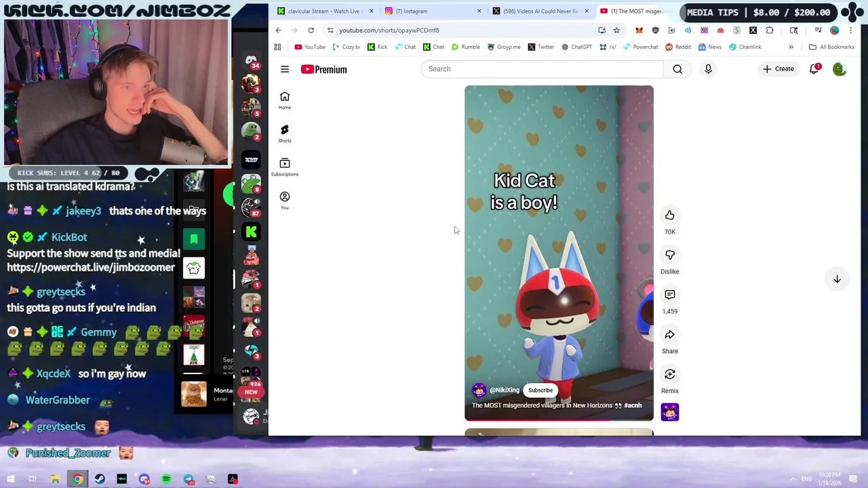Click the Kick icon in server list

tap(251, 232)
